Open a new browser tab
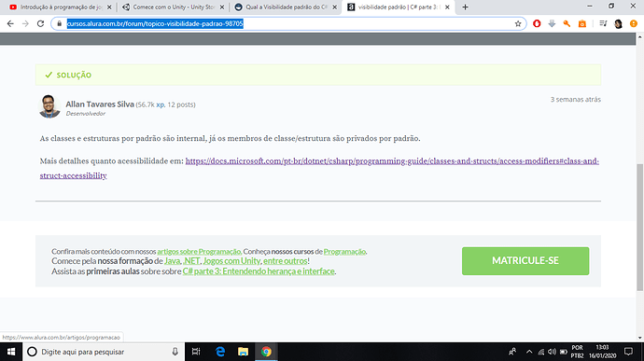The width and height of the screenshot is (644, 361). (x=465, y=7)
